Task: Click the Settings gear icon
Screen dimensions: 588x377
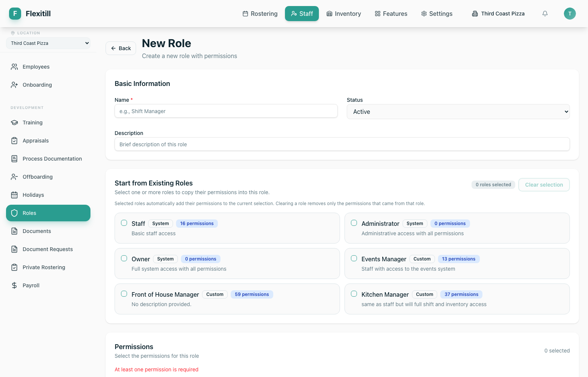Action: click(x=424, y=14)
